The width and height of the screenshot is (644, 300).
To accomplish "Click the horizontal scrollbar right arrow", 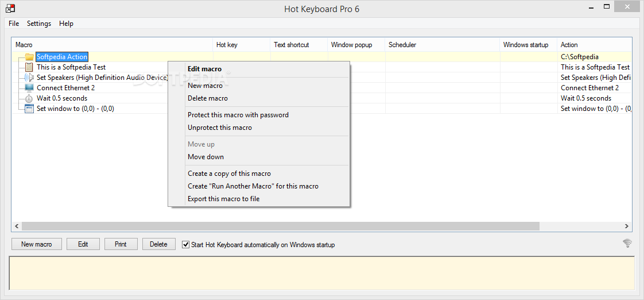I will (627, 226).
